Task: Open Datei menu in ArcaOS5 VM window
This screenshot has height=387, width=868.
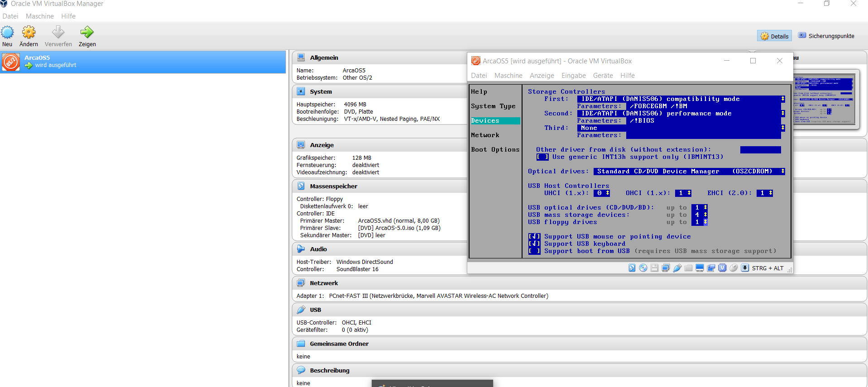Action: (x=479, y=76)
